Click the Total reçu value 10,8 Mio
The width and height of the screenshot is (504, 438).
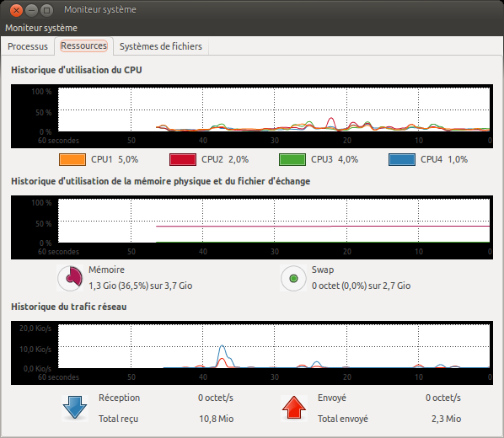point(217,419)
